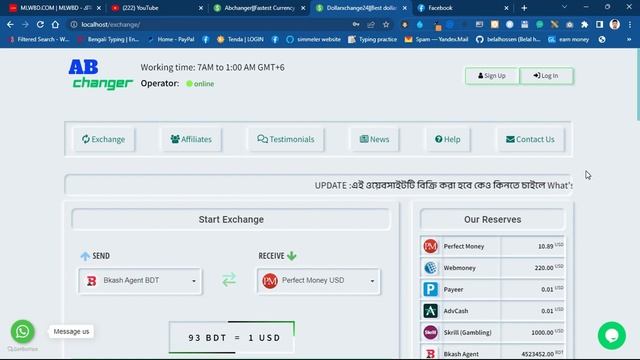The width and height of the screenshot is (640, 360).
Task: Switch to the Abchanger Fastest Currency tab
Action: coord(259,8)
